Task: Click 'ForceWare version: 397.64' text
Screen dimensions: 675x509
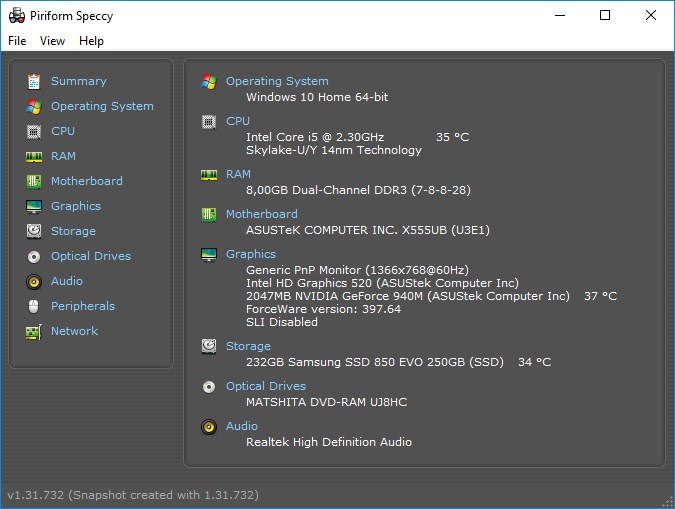Action: [323, 309]
